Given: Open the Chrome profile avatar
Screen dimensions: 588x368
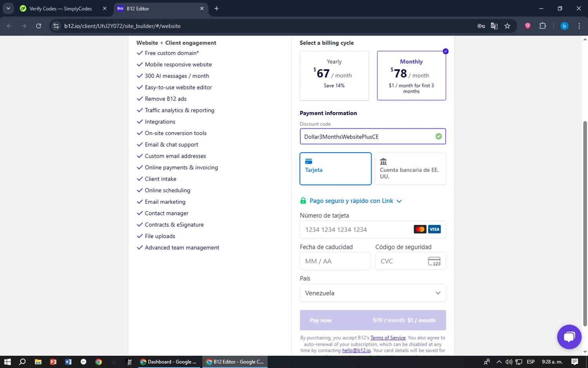Looking at the screenshot, I should tap(564, 26).
